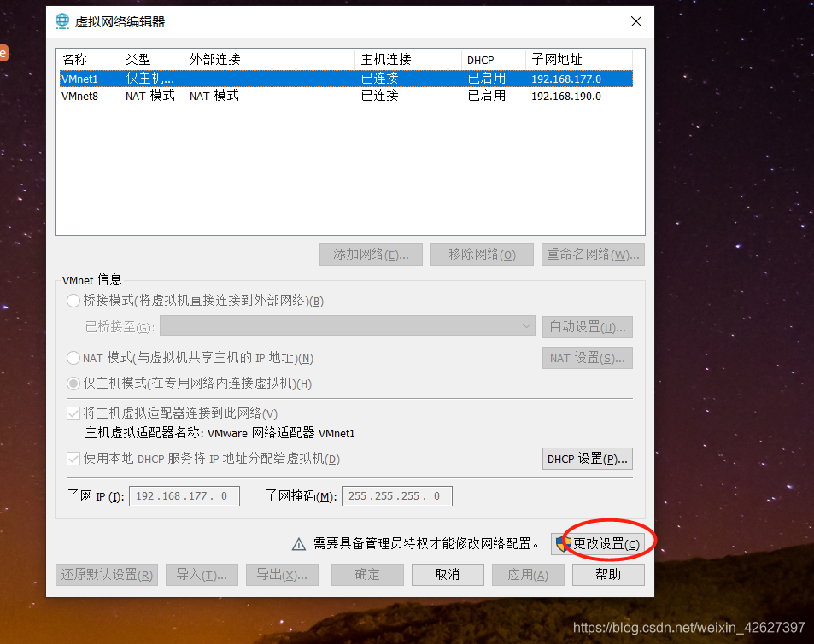Viewport: 814px width, 644px height.
Task: Click the 确定 button
Action: (x=367, y=575)
